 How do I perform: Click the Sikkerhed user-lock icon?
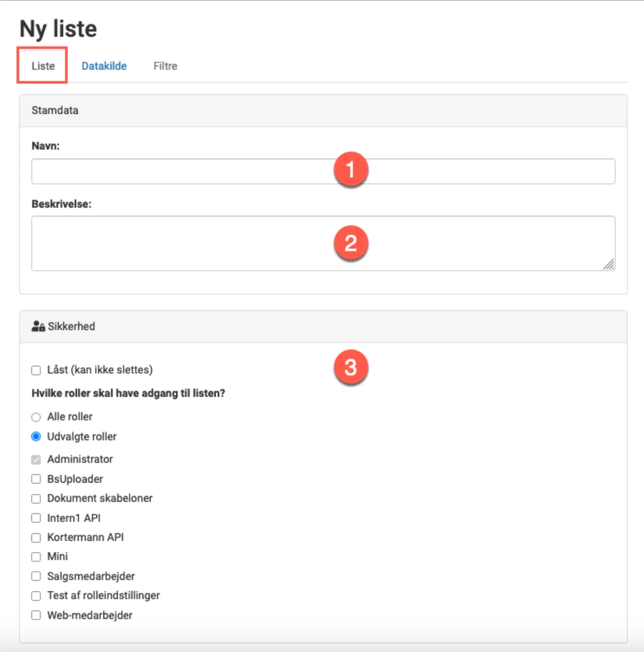[38, 326]
